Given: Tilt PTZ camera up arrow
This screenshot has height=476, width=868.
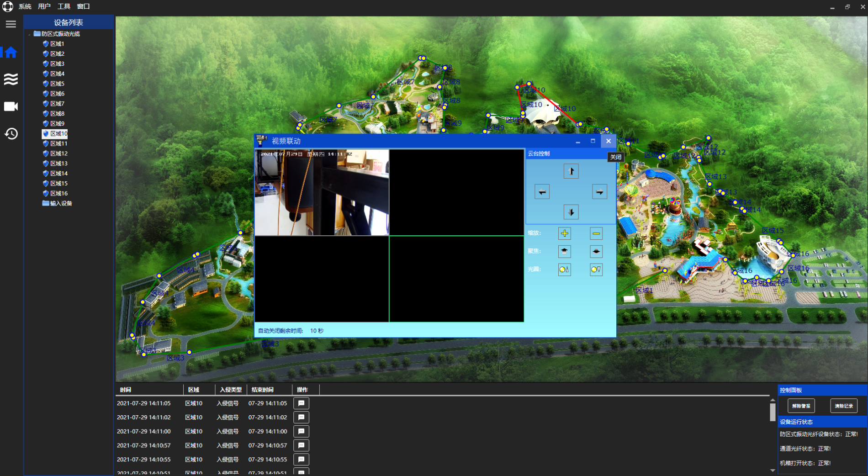Looking at the screenshot, I should pos(571,171).
